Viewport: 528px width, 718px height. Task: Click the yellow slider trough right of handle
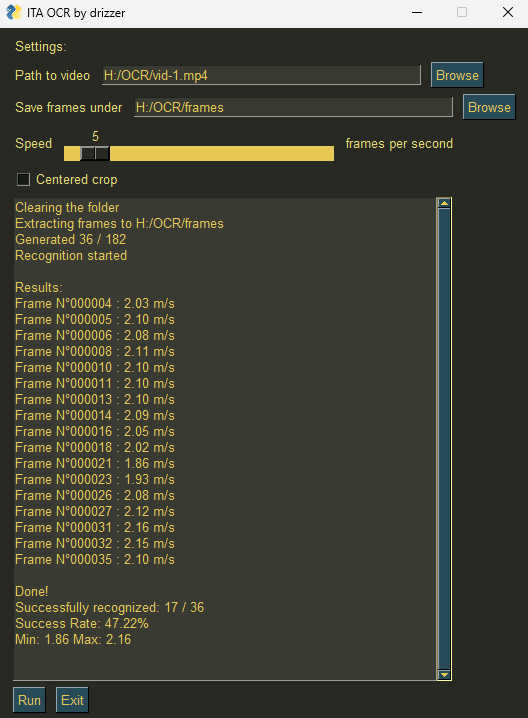click(x=222, y=153)
